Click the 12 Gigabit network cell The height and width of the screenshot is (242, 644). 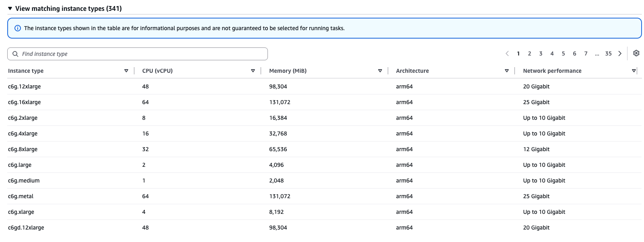coord(536,149)
